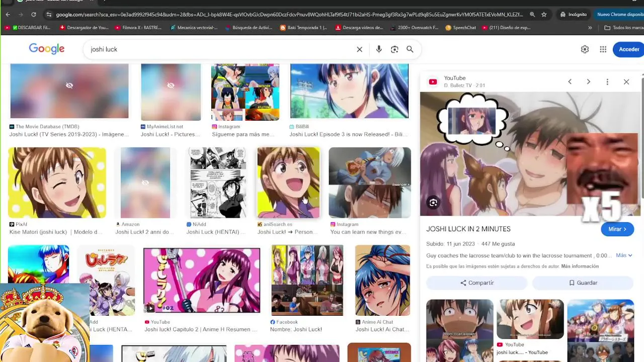Open SpeechChat bookmark
The width and height of the screenshot is (644, 362).
pos(460,28)
